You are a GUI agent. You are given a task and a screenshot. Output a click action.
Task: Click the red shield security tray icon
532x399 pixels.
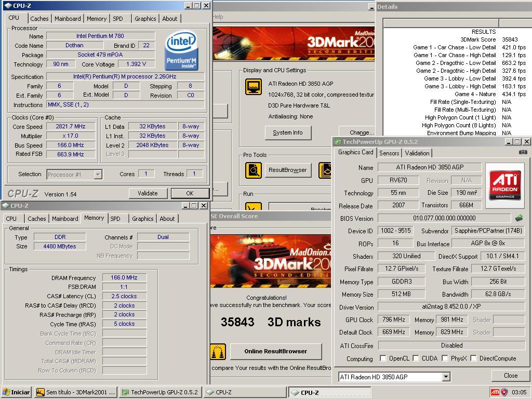click(x=504, y=392)
